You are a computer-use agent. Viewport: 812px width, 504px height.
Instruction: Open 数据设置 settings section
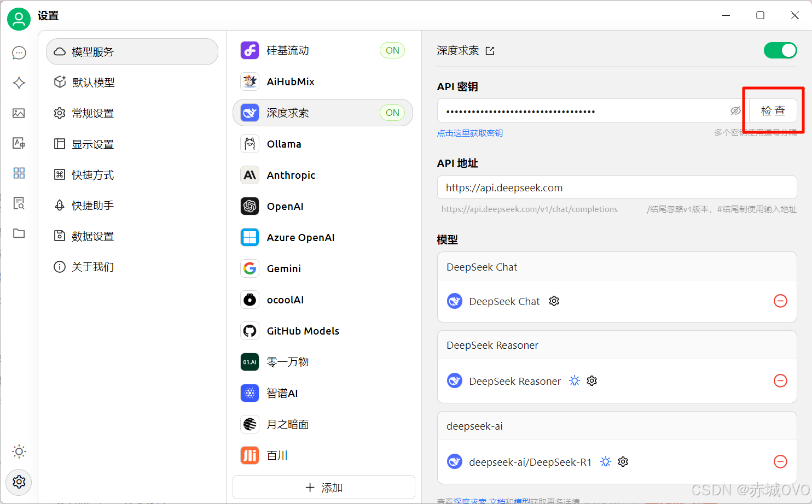pyautogui.click(x=132, y=236)
